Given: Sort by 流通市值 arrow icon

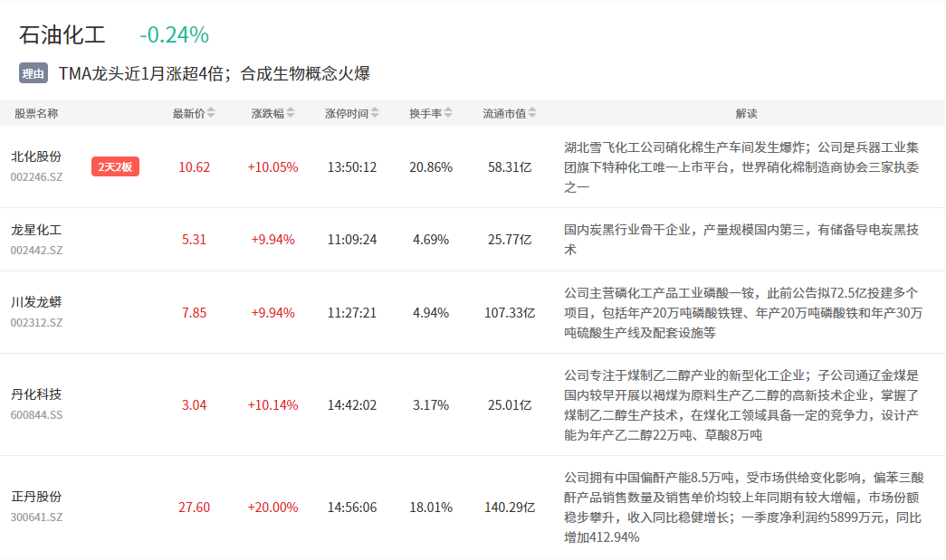Looking at the screenshot, I should 532,113.
